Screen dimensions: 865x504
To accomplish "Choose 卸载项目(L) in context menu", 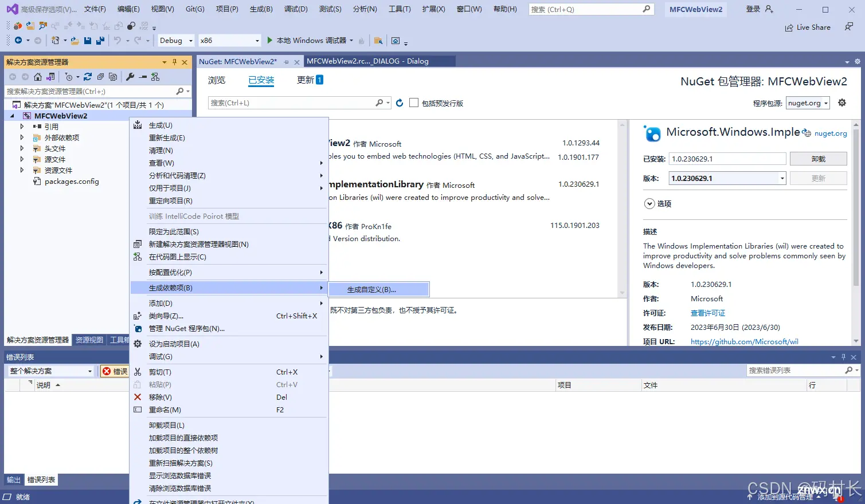I will (229, 425).
